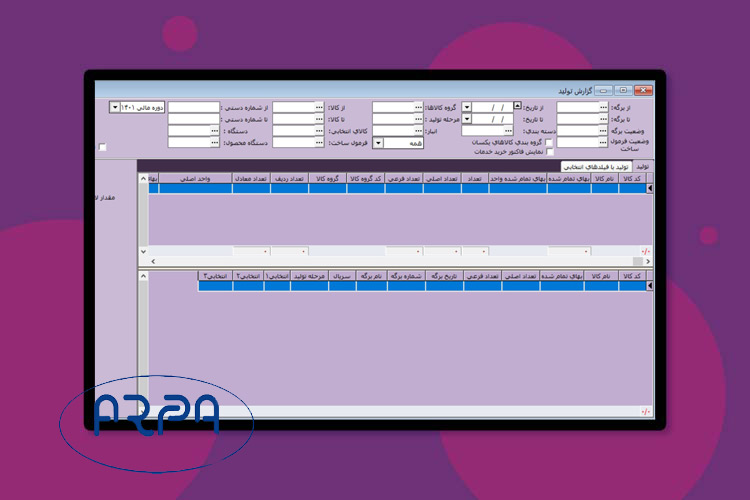Click the ellipsis button in the از کالا field
The image size is (750, 500).
pos(318,107)
